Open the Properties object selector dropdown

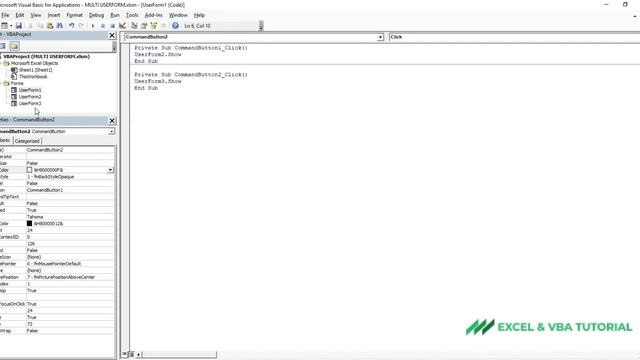(x=111, y=131)
